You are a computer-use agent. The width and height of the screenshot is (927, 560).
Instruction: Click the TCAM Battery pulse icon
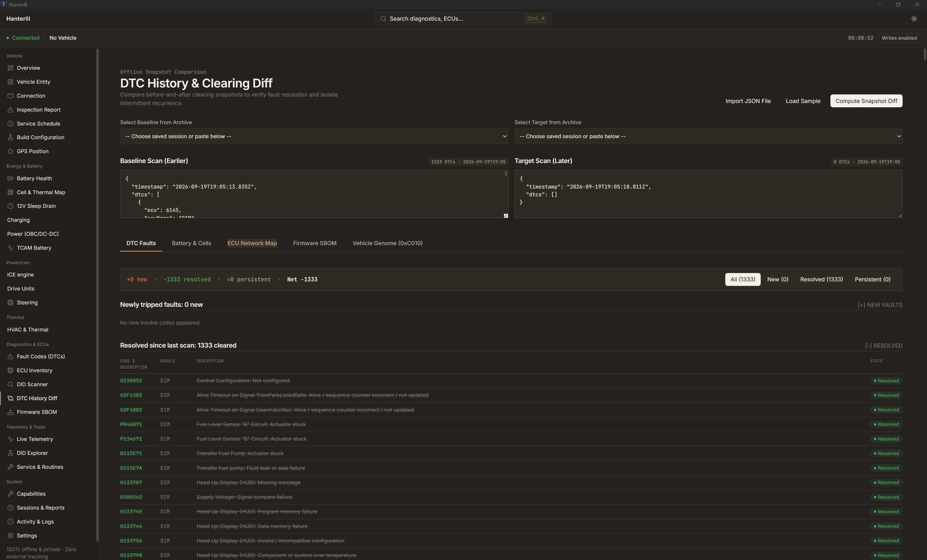(10, 248)
